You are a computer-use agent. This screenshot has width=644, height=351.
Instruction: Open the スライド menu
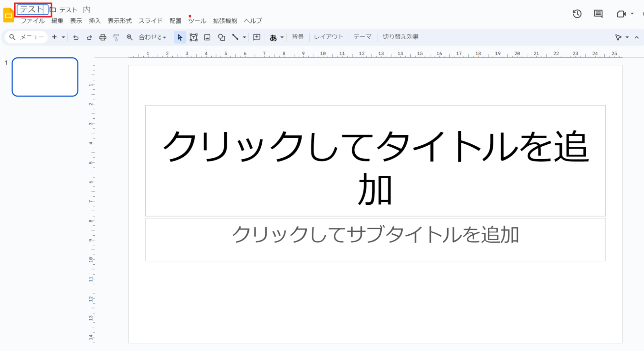click(x=150, y=21)
